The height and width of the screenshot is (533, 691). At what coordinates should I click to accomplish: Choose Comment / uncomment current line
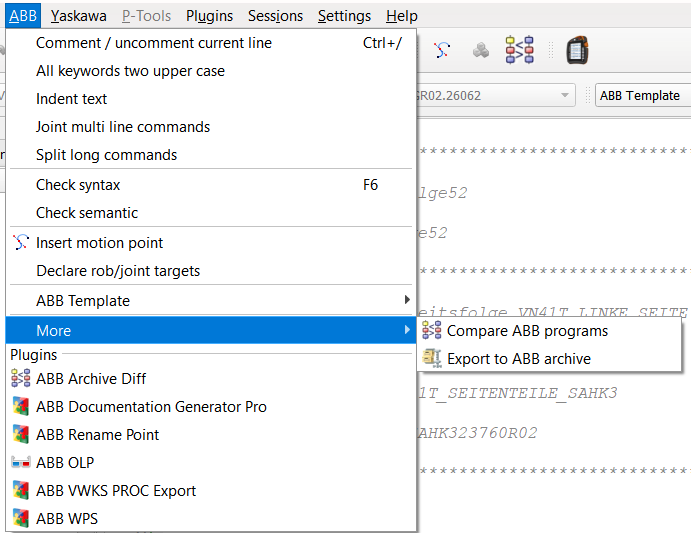[211, 43]
